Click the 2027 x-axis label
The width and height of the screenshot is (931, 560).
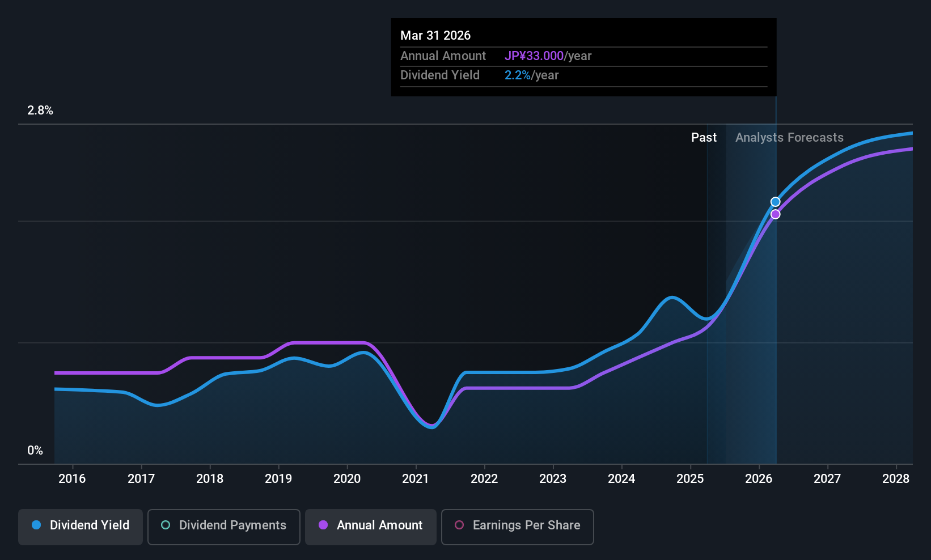click(x=827, y=478)
